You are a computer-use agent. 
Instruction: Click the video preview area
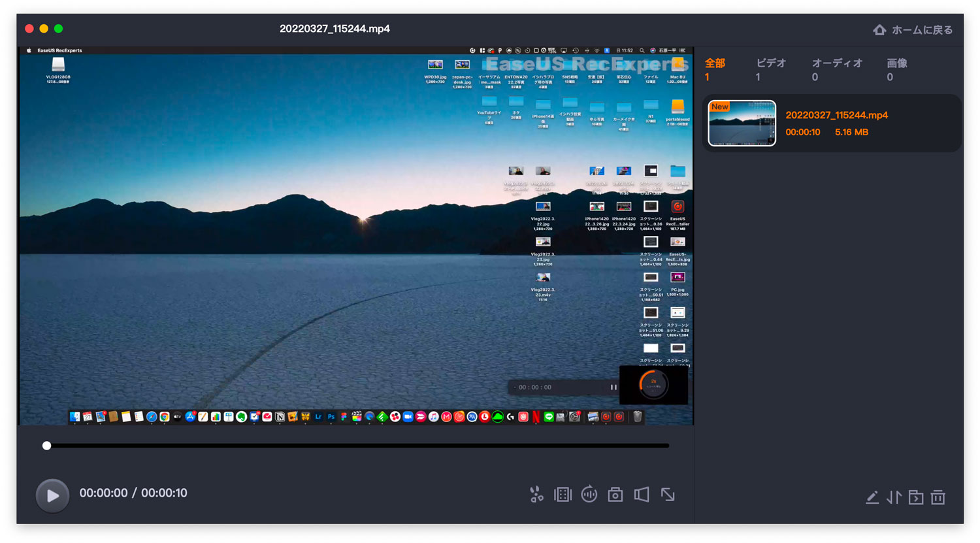[356, 235]
